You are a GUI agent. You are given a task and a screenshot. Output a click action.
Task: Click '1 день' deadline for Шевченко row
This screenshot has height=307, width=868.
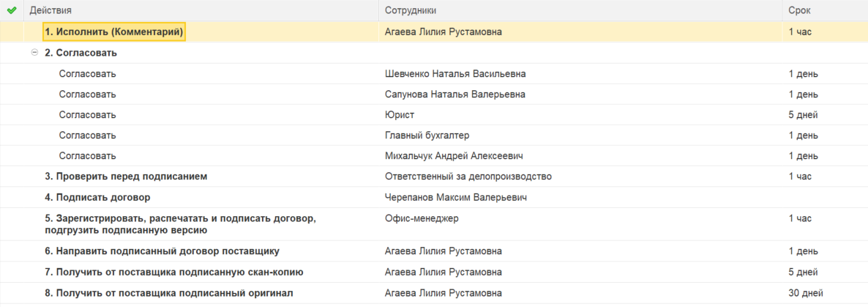804,74
